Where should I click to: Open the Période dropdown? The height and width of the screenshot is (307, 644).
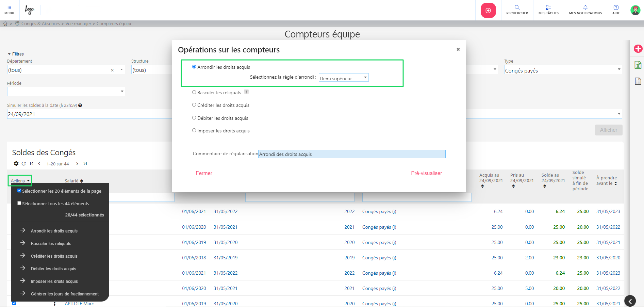pos(66,92)
